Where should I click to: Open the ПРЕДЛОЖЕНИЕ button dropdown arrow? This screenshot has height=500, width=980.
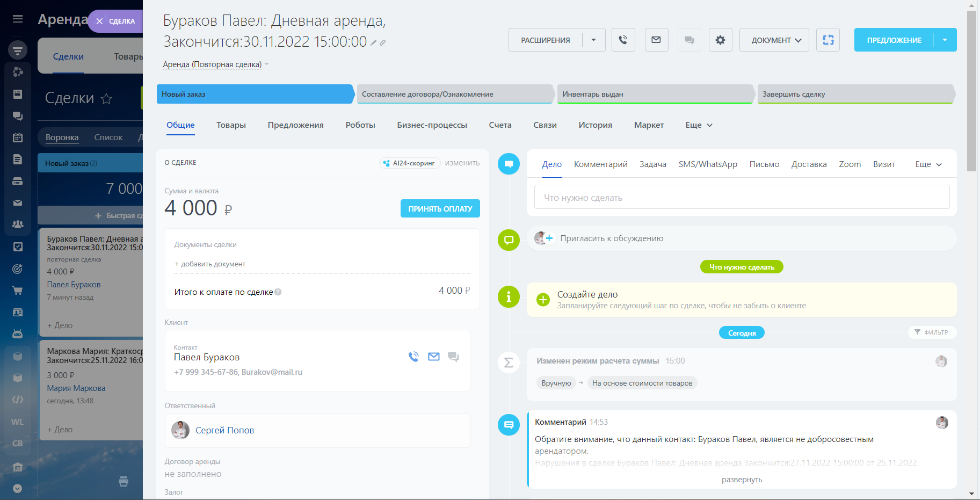pos(945,40)
